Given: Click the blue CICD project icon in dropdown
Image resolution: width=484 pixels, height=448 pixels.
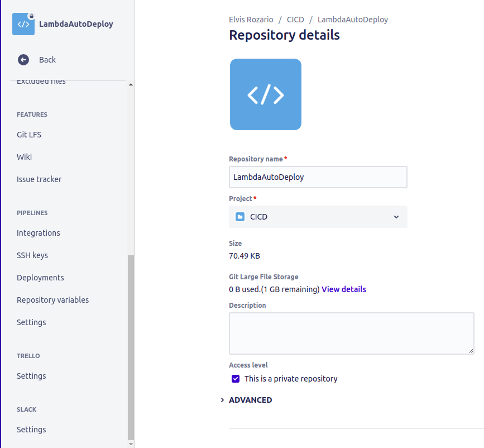Looking at the screenshot, I should tap(239, 217).
